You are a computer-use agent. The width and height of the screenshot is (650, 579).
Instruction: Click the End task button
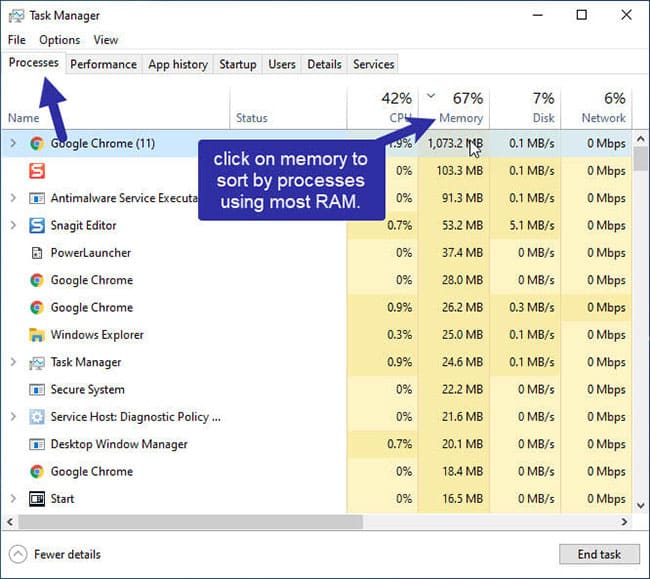(599, 554)
